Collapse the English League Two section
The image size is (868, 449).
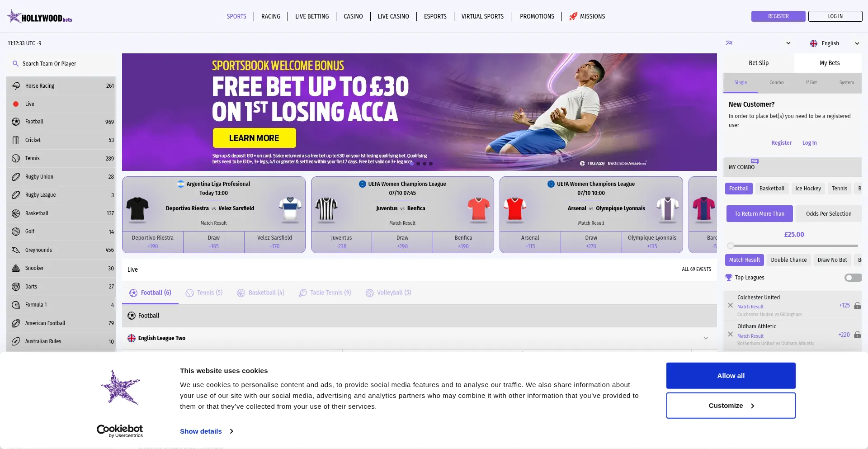point(706,338)
